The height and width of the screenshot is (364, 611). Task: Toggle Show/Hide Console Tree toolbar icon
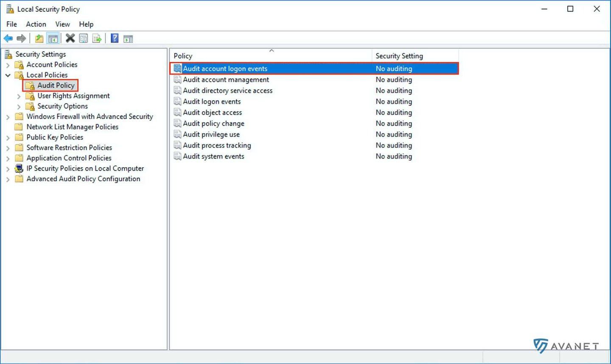click(x=53, y=39)
